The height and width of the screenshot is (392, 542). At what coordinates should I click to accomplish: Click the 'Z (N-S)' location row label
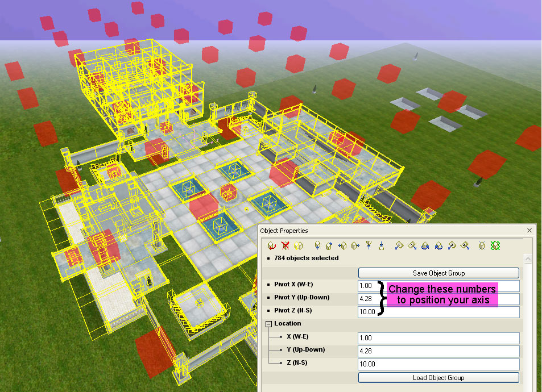click(x=297, y=362)
